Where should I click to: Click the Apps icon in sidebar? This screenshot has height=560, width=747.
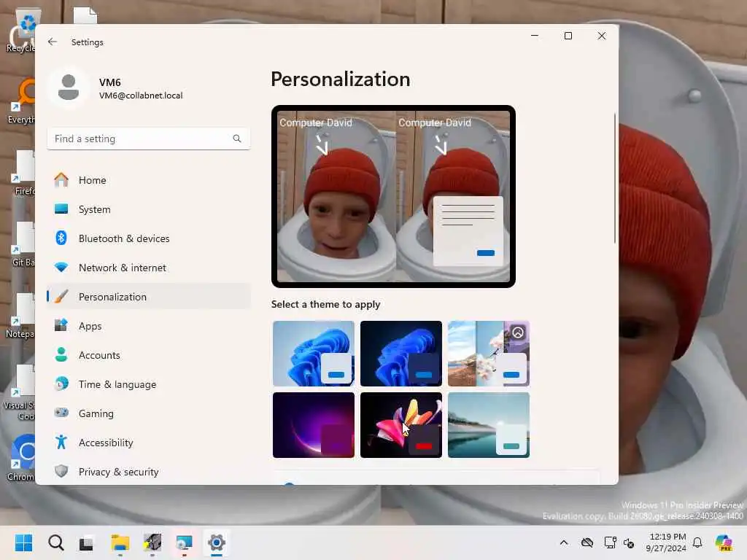[61, 326]
